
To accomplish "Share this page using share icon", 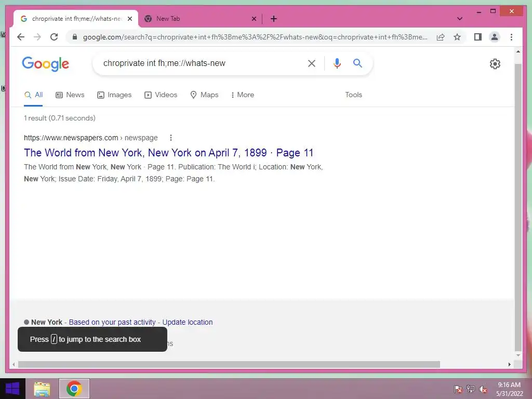I will [441, 37].
